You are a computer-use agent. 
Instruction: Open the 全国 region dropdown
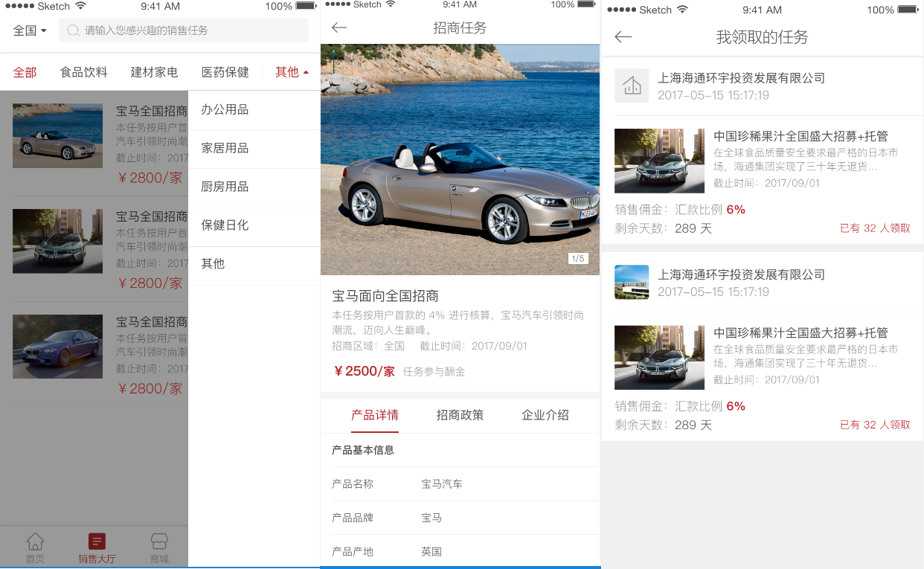[x=30, y=30]
